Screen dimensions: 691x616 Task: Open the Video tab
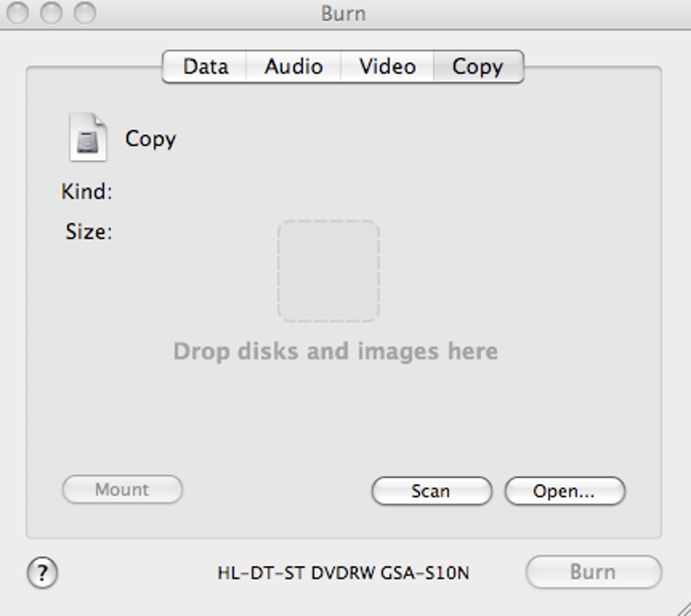coord(387,67)
